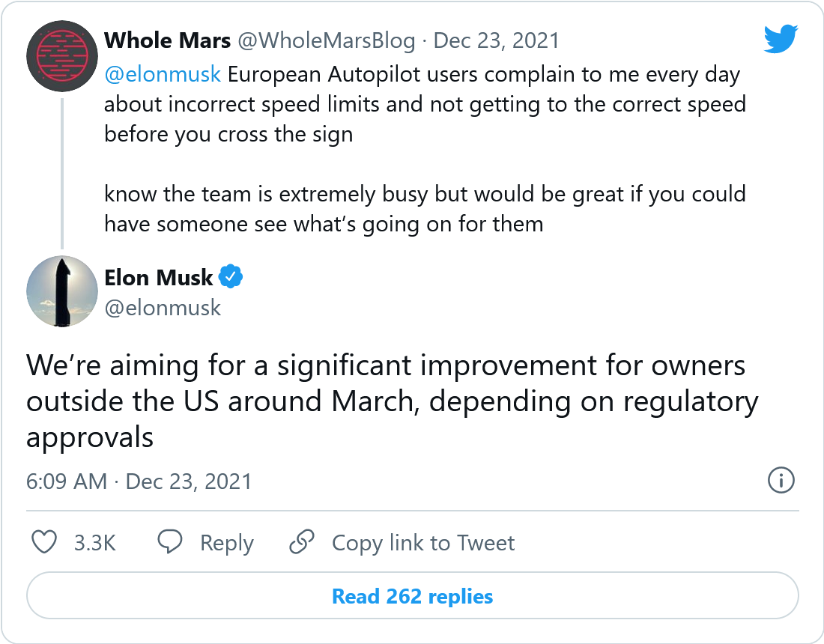Click the Copy link to Tweet text
Viewport: 824px width, 644px height.
pyautogui.click(x=423, y=543)
